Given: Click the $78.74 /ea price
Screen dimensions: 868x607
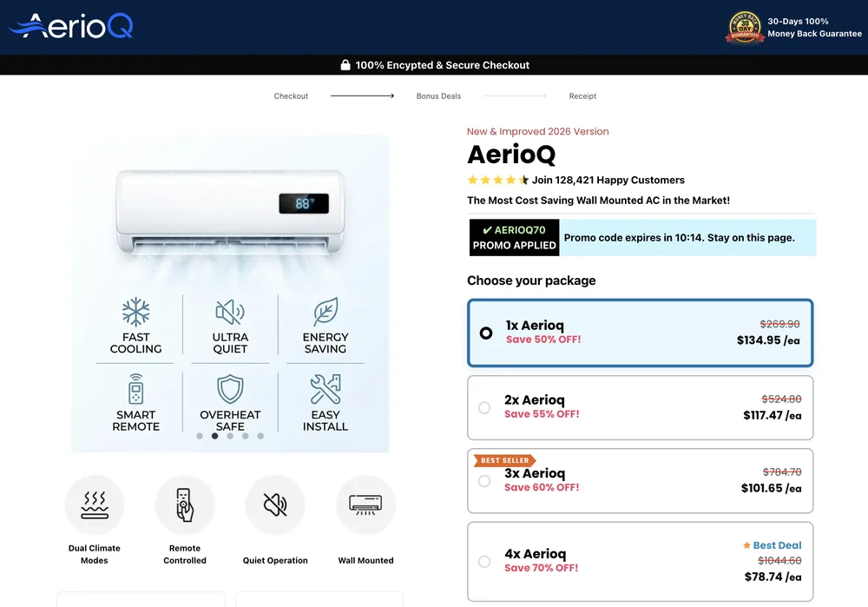Looking at the screenshot, I should pyautogui.click(x=773, y=577).
